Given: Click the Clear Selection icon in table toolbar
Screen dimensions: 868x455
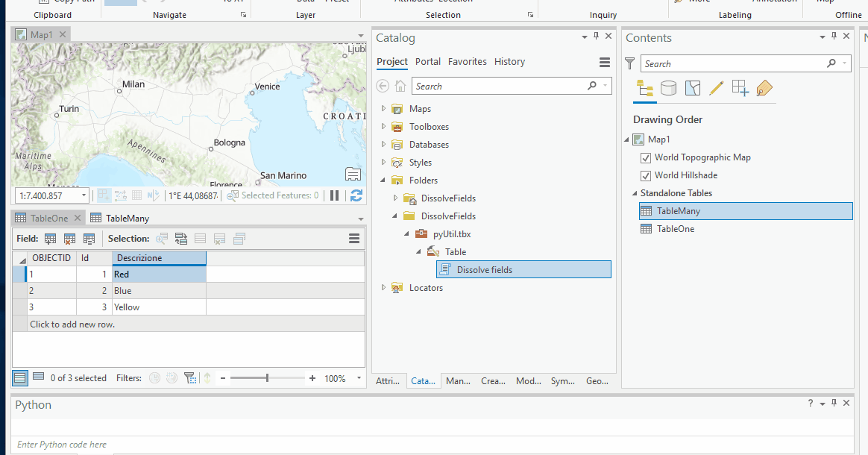Looking at the screenshot, I should click(x=201, y=239).
